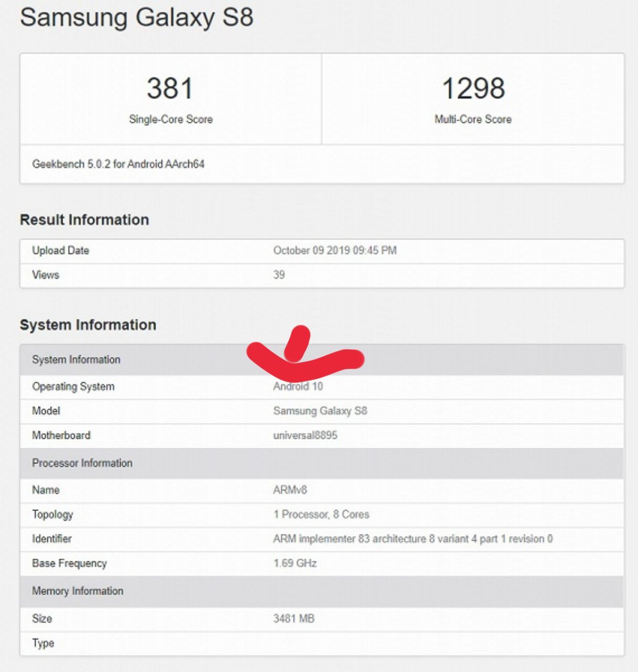The height and width of the screenshot is (672, 638).
Task: Click the Model label
Action: (x=46, y=411)
